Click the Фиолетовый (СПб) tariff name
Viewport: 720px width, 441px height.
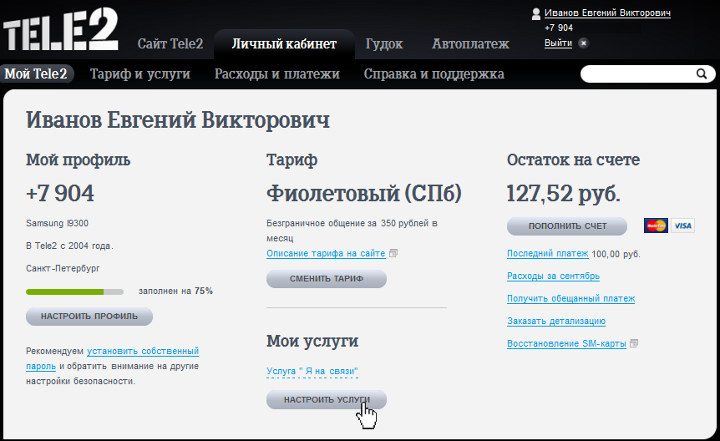(364, 193)
